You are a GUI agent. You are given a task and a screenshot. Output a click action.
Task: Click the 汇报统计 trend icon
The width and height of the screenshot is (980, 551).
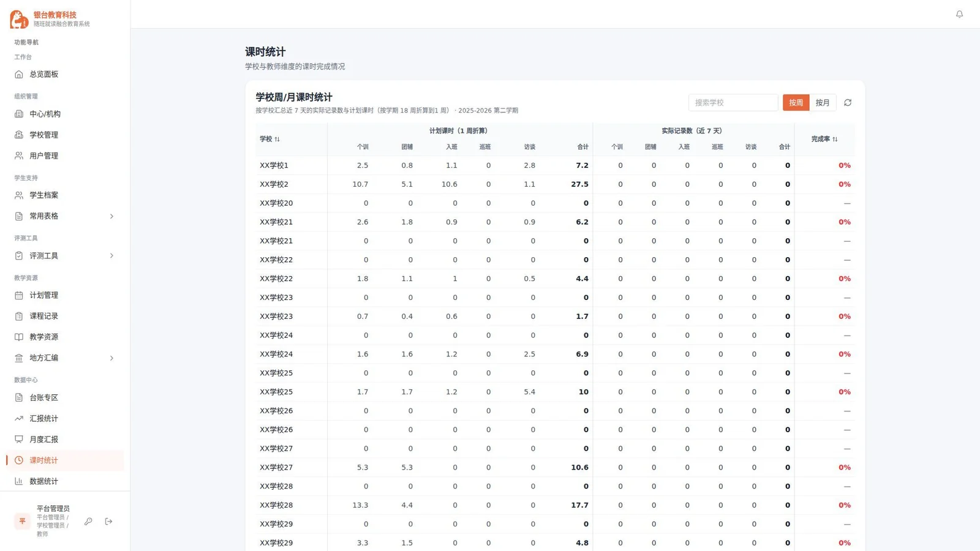tap(19, 419)
